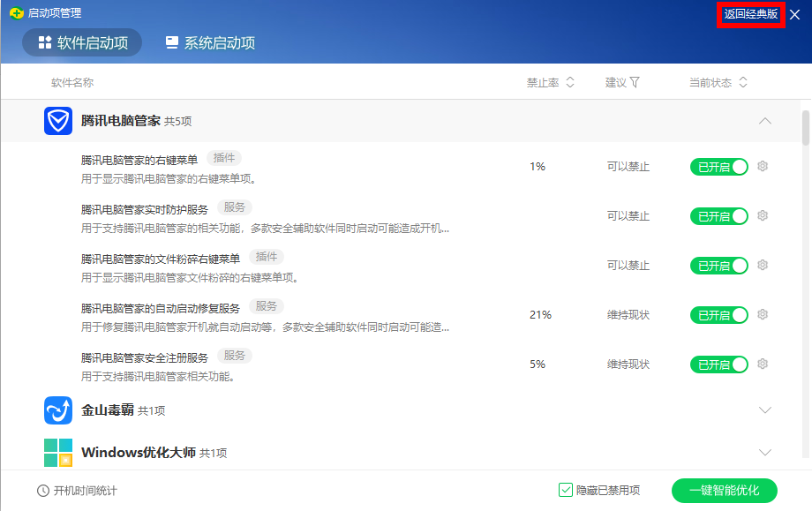Open settings gear for 右键菜单 item

763,166
